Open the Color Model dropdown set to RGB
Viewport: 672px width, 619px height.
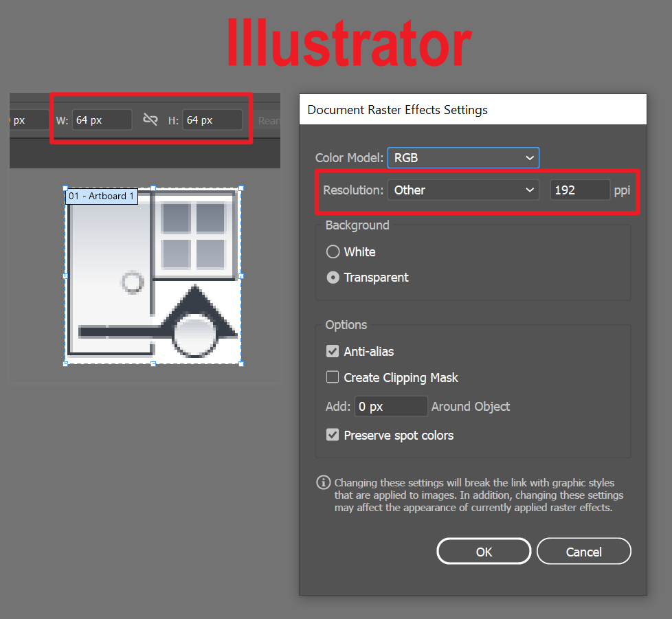pos(463,157)
